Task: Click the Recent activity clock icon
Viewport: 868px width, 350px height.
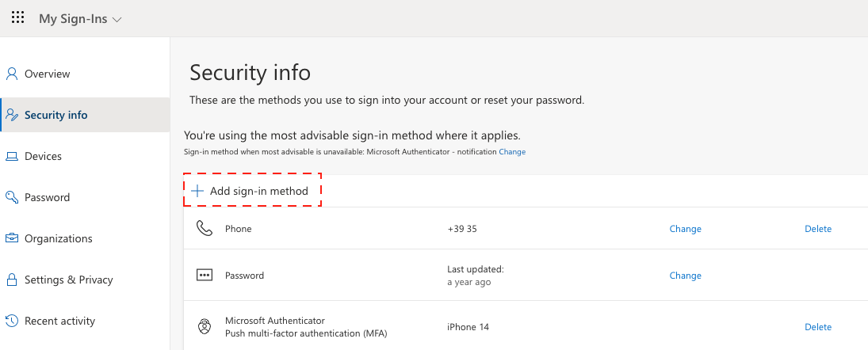Action: (x=12, y=321)
